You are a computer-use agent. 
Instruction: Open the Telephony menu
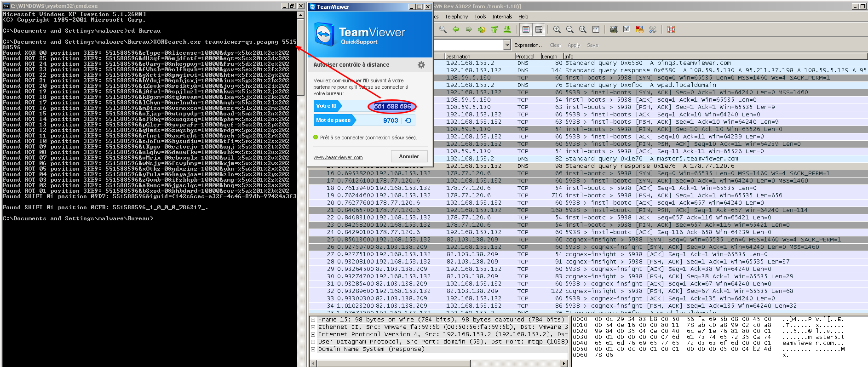pyautogui.click(x=456, y=17)
